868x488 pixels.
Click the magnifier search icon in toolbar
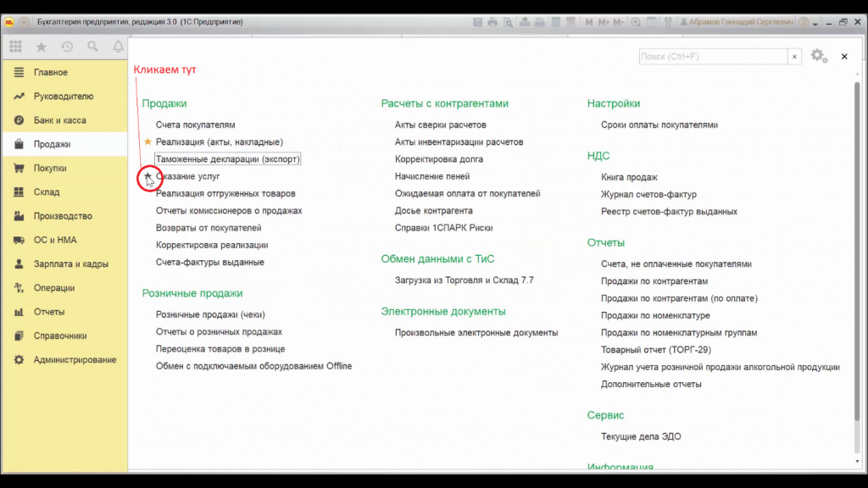click(92, 47)
